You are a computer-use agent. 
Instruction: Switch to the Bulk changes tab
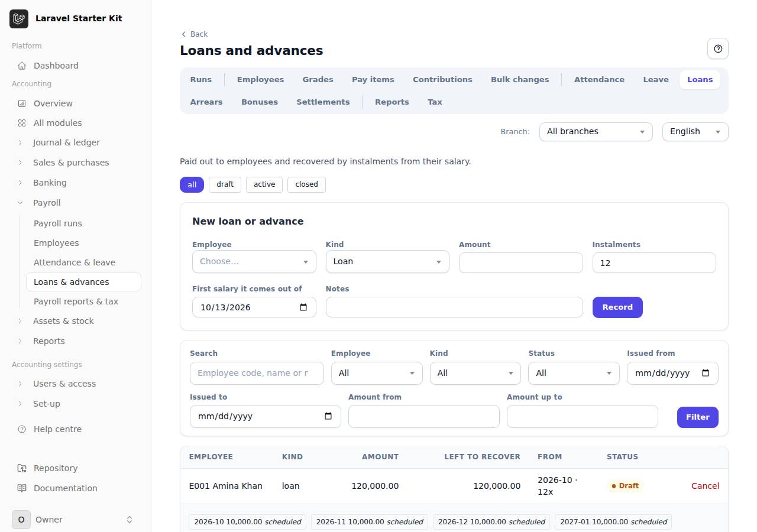(520, 79)
